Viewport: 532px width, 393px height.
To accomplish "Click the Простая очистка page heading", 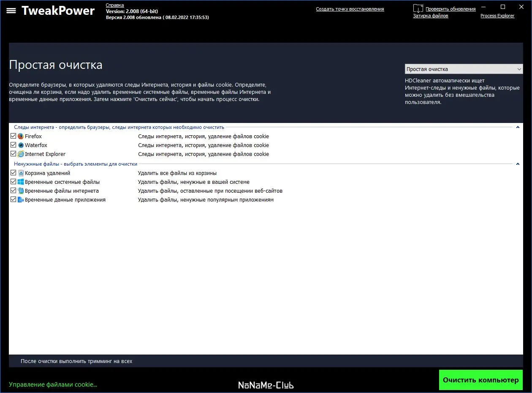I will 56,65.
